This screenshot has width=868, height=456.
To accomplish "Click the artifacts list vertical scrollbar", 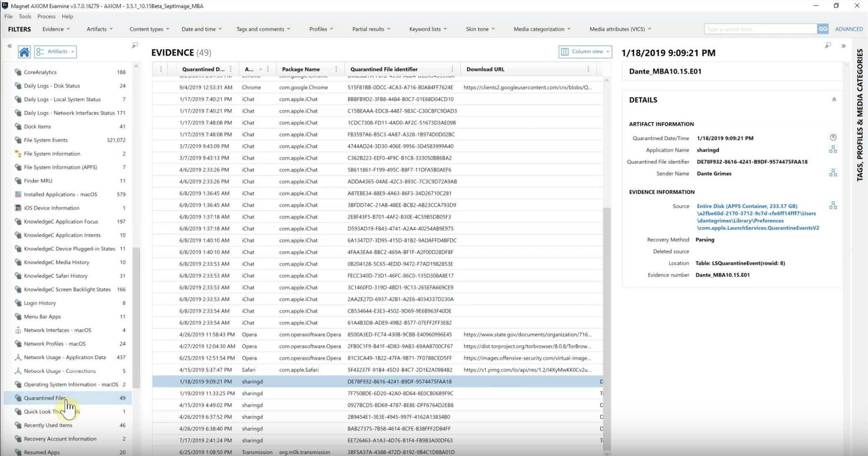I will 136,318.
